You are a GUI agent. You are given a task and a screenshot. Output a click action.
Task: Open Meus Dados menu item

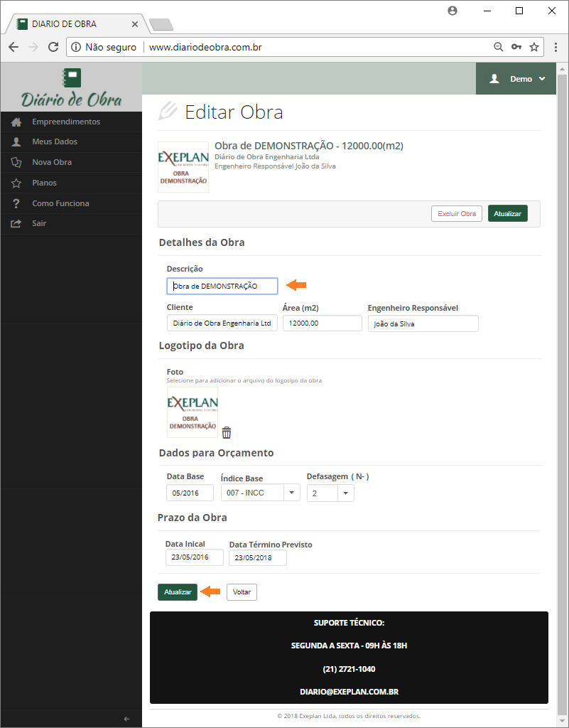coord(72,142)
